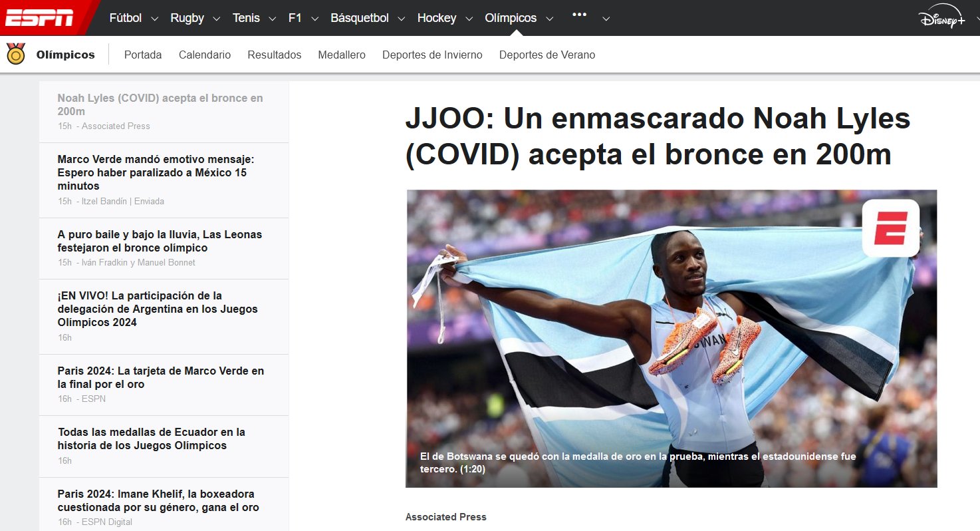Read Marco Verde emotivo mensaje article
980x531 pixels.
tap(156, 172)
